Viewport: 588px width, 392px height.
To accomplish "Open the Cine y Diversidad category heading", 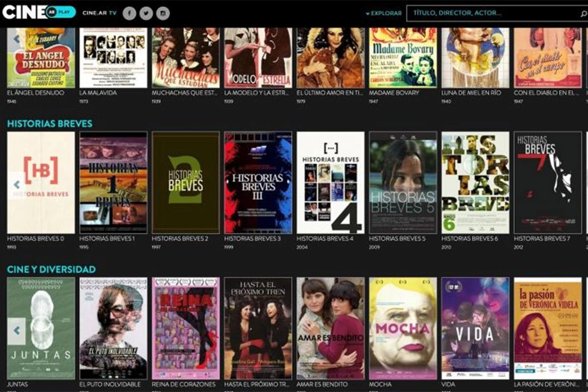I will pos(51,269).
